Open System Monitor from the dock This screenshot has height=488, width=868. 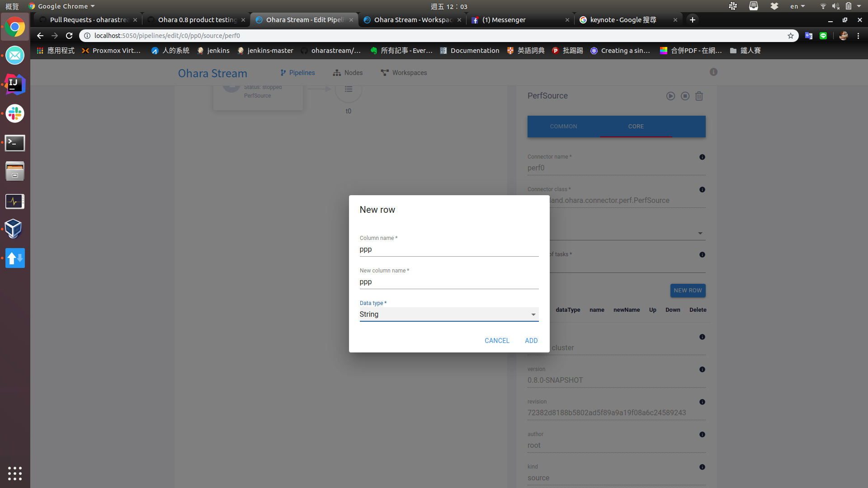tap(15, 201)
